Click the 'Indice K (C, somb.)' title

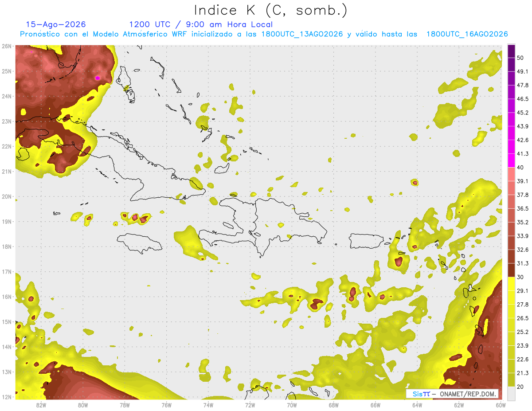point(271,10)
